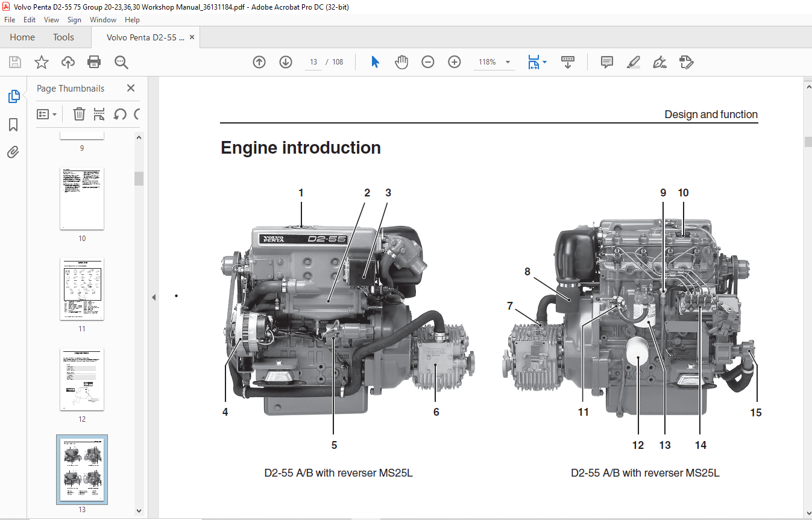
Task: Open the Help menu
Action: pos(132,20)
